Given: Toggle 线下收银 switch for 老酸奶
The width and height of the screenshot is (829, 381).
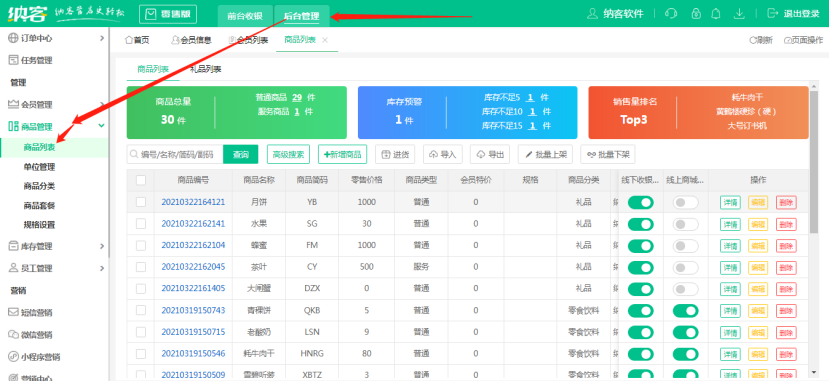Looking at the screenshot, I should coord(640,332).
